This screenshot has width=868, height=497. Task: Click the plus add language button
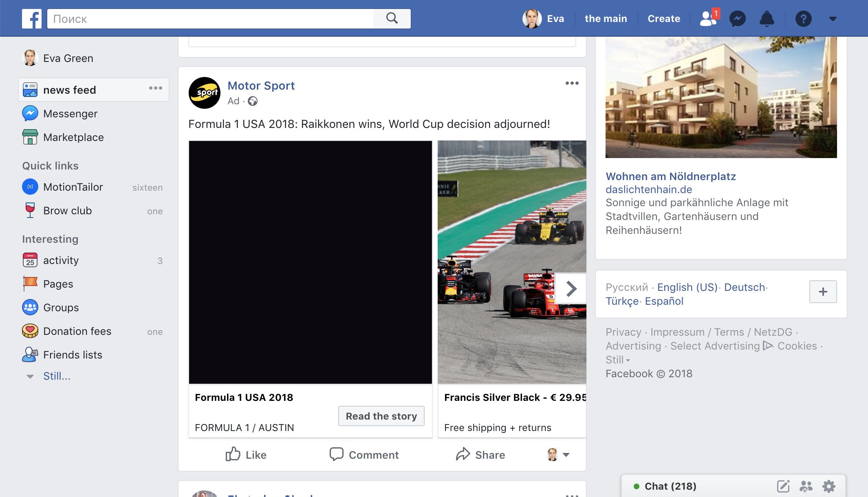823,292
